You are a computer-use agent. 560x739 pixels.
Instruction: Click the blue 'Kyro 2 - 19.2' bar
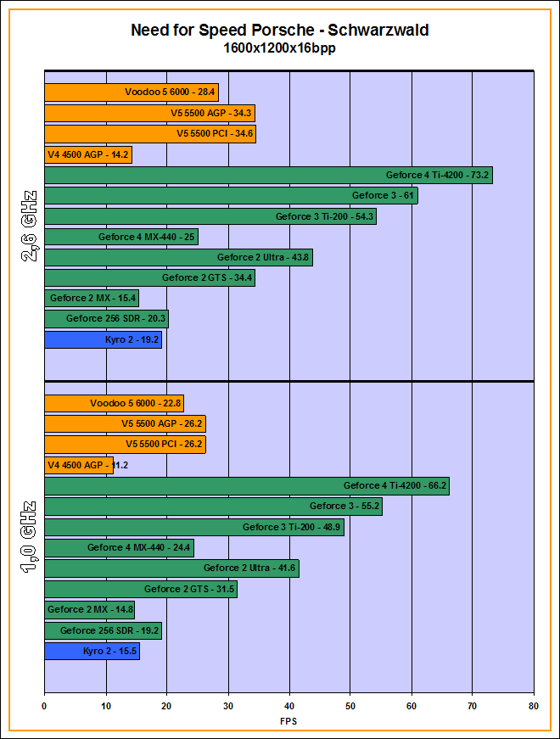click(x=103, y=339)
